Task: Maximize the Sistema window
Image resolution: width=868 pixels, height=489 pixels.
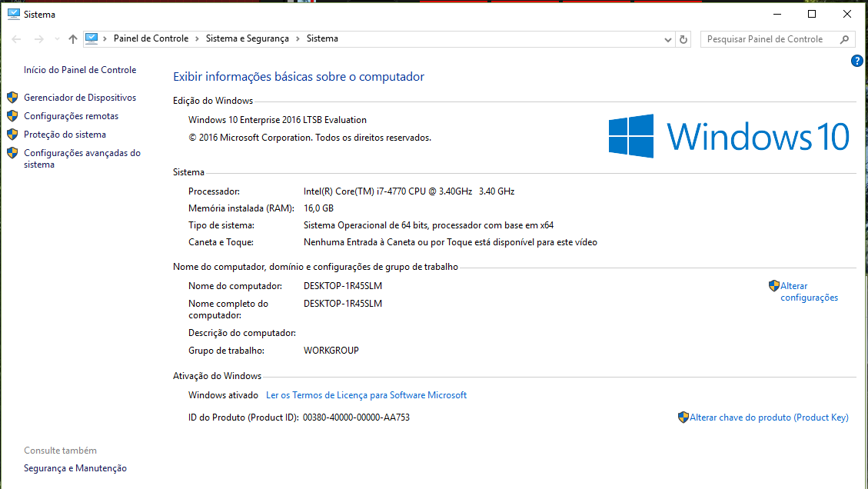Action: [x=812, y=14]
